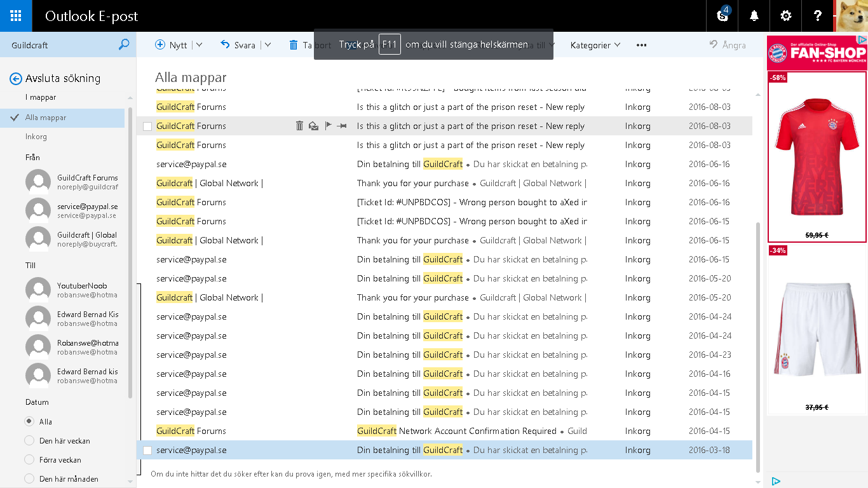Filter by recipient Edward Bernad Kis
The image size is (868, 488).
[x=72, y=318]
